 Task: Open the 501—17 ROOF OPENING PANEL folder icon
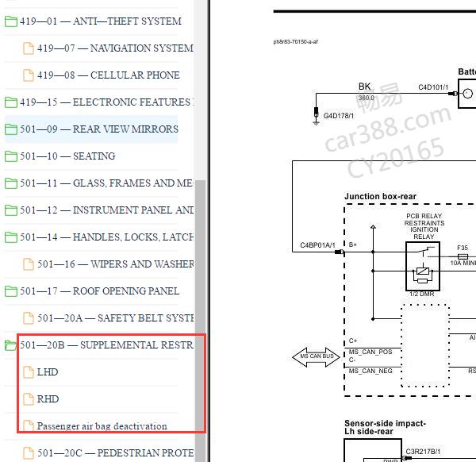[x=11, y=291]
